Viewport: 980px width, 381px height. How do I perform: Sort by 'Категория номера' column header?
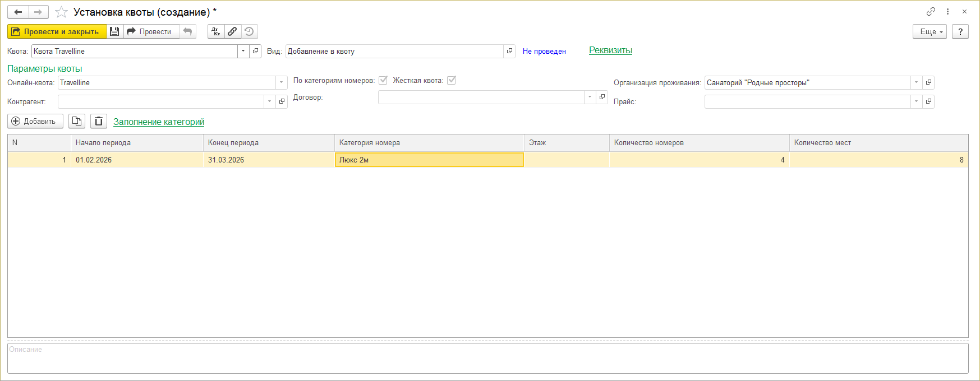[429, 143]
